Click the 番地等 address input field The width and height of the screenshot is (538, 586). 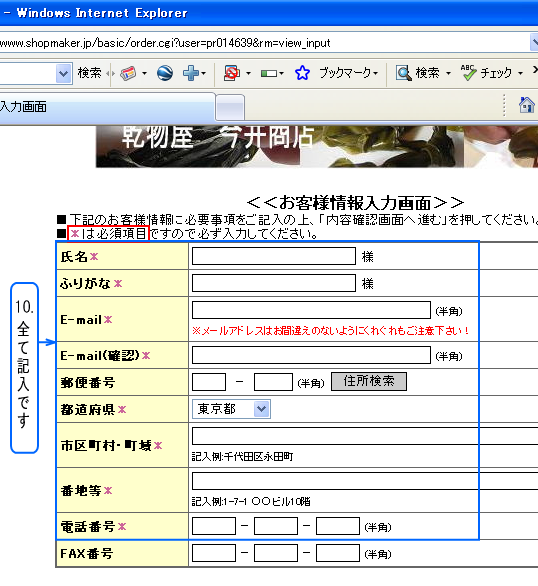(365, 481)
